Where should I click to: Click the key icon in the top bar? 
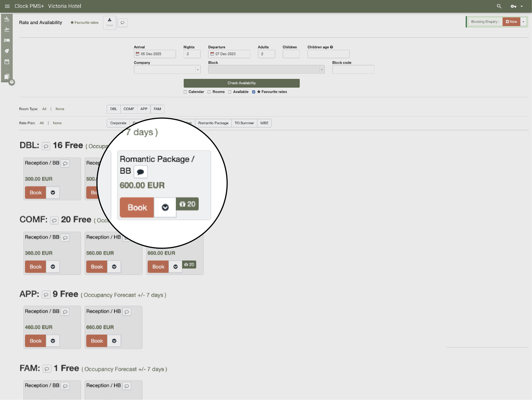pos(514,6)
